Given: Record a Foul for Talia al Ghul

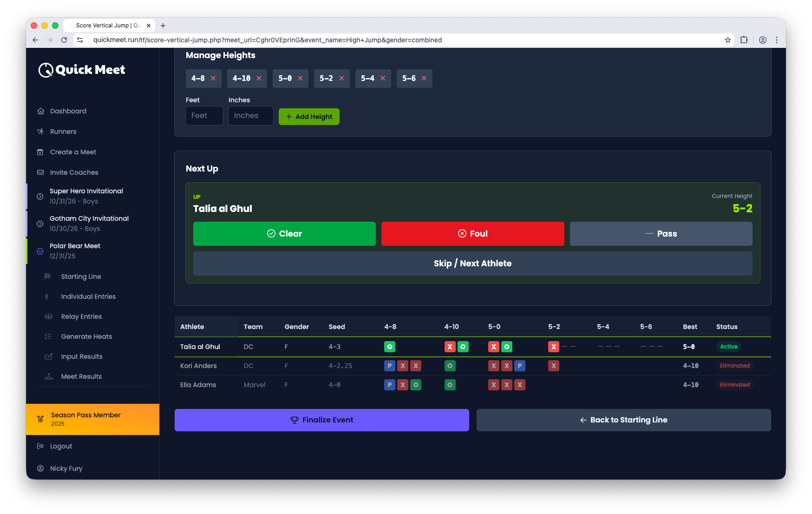Looking at the screenshot, I should 472,234.
